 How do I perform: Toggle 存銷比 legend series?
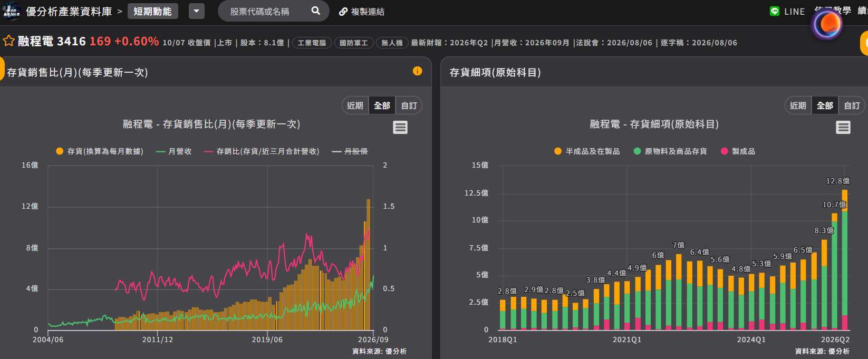click(262, 151)
